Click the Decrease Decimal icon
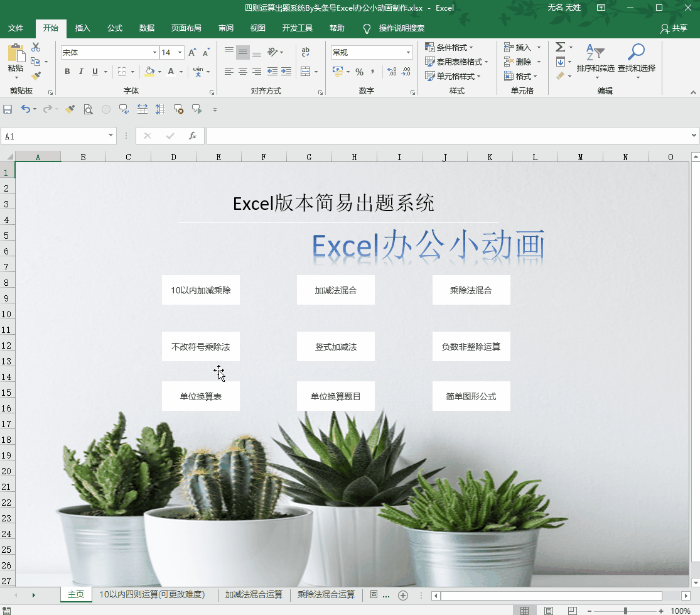This screenshot has width=700, height=615. (406, 72)
